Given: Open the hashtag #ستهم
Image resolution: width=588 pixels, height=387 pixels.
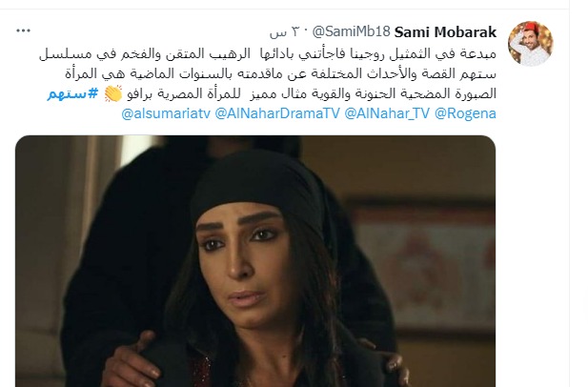Looking at the screenshot, I should 72,93.
